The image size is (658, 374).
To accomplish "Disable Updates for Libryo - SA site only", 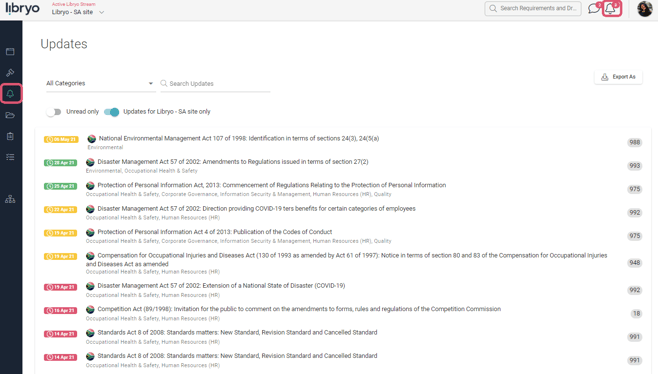I will pyautogui.click(x=112, y=112).
